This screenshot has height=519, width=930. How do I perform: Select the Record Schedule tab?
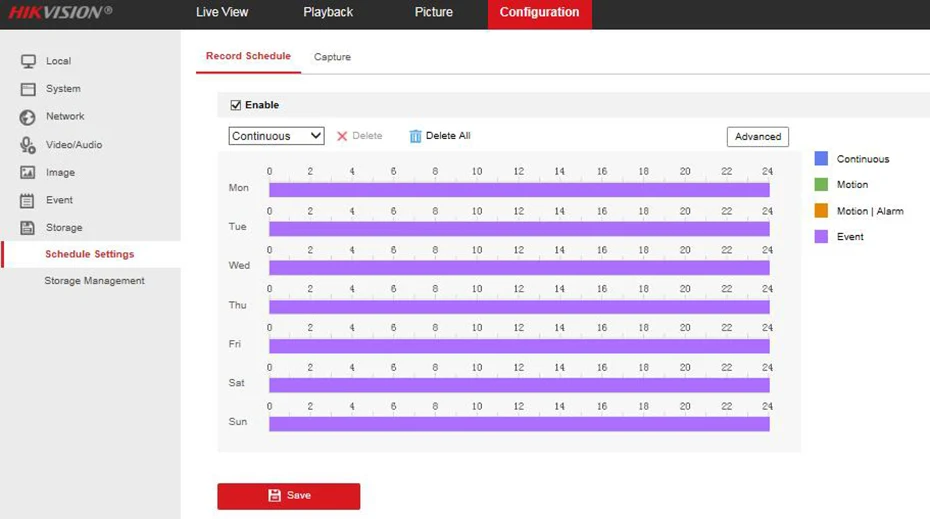(x=248, y=56)
